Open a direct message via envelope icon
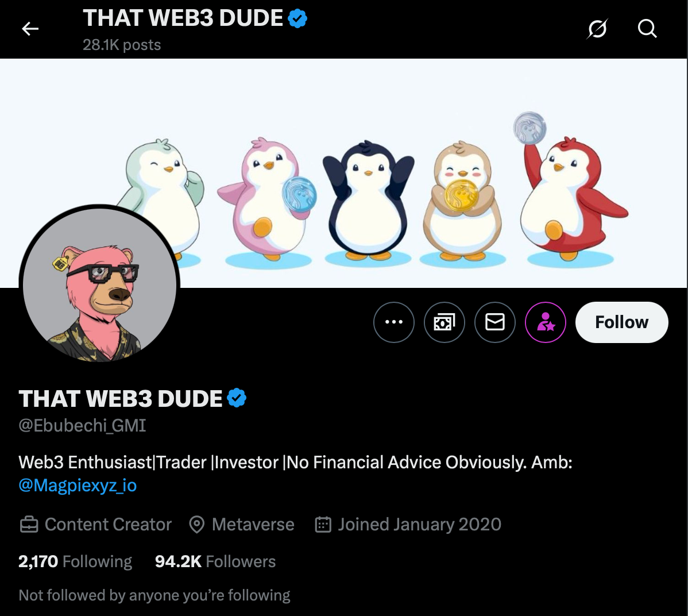 click(x=494, y=322)
